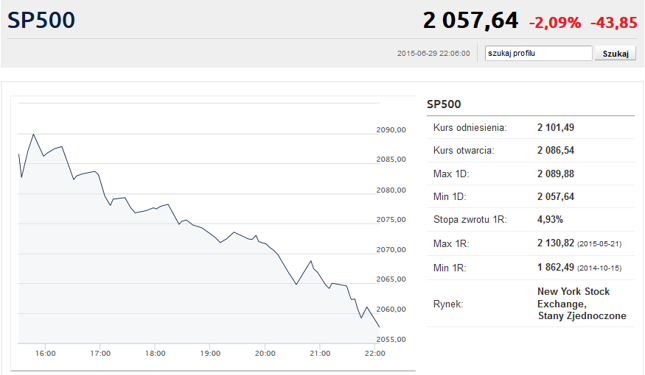Image resolution: width=645 pixels, height=375 pixels.
Task: Click the chart line's final point at 22:00
Action: click(379, 327)
